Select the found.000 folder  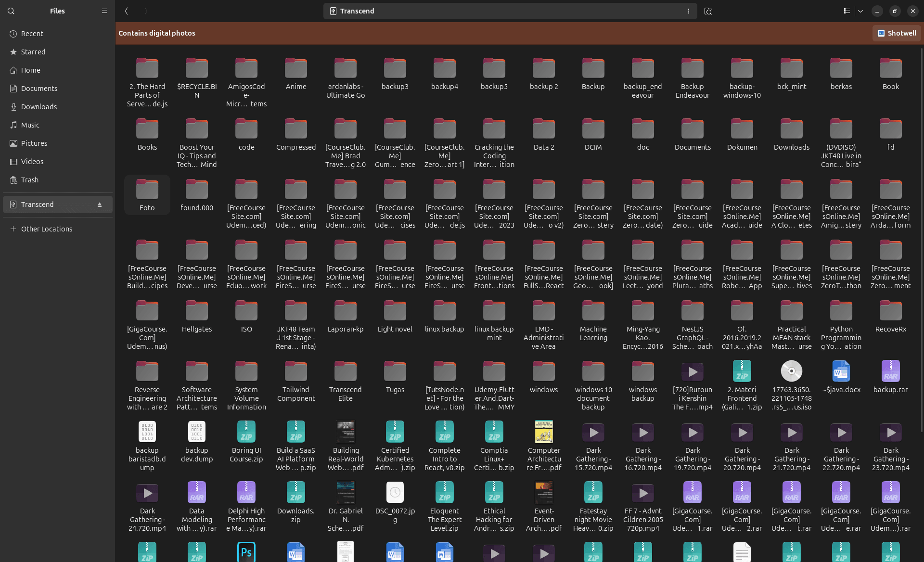coord(197,195)
